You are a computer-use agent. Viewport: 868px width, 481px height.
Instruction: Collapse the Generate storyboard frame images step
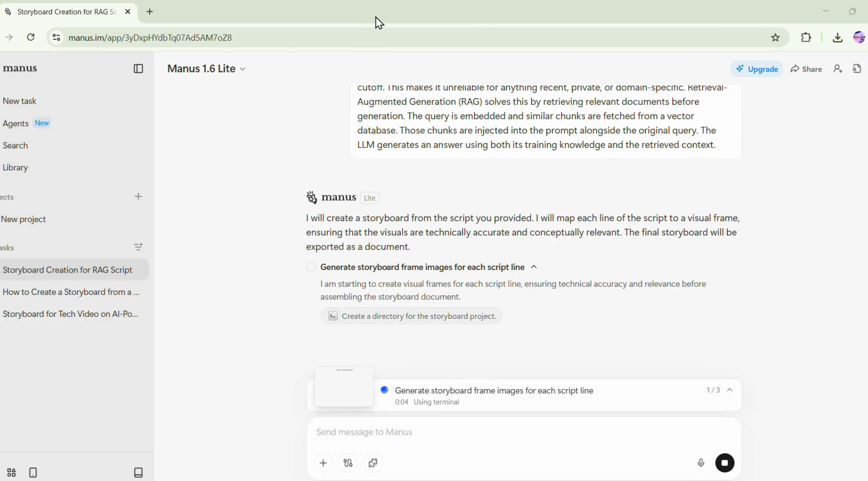pyautogui.click(x=534, y=267)
